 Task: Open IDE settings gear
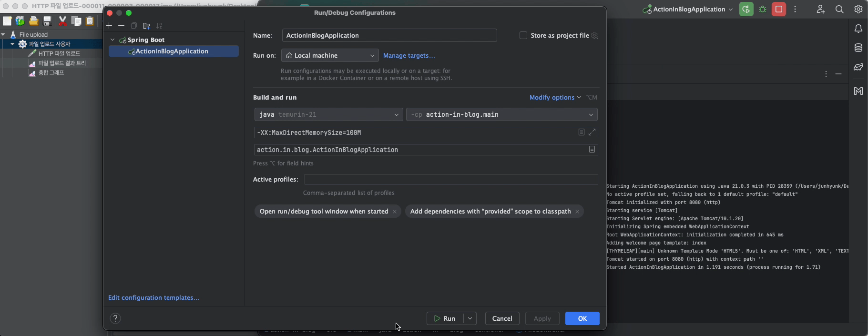(858, 9)
